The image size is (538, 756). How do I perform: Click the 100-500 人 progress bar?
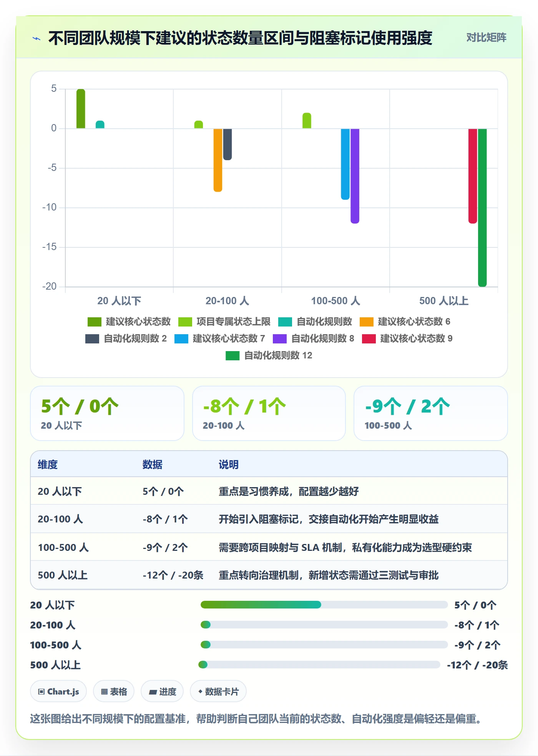324,645
